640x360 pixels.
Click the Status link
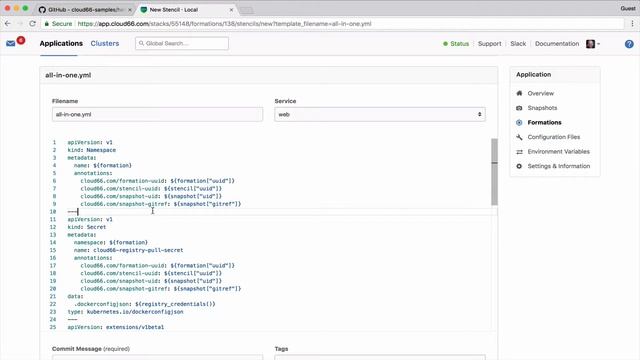tap(459, 44)
